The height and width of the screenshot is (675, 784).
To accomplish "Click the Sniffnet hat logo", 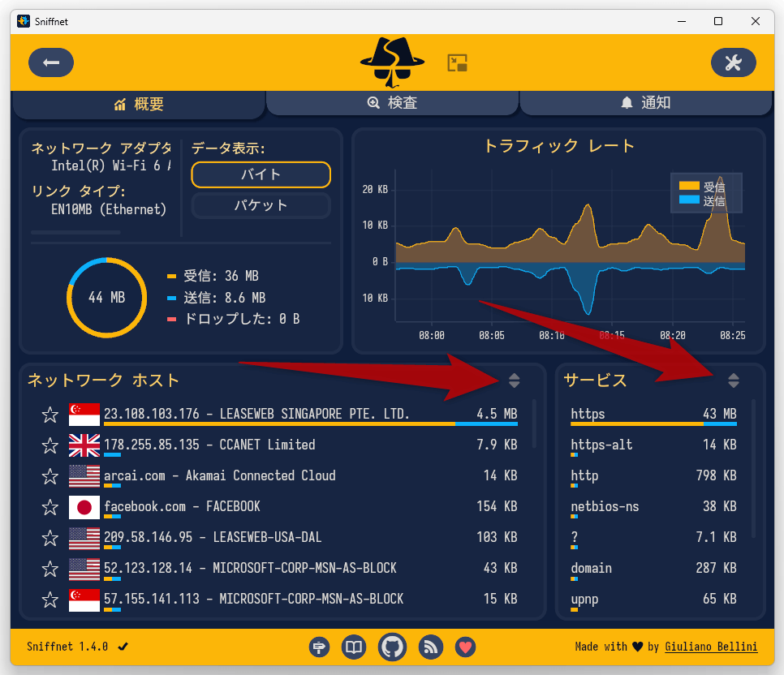I will 393,62.
